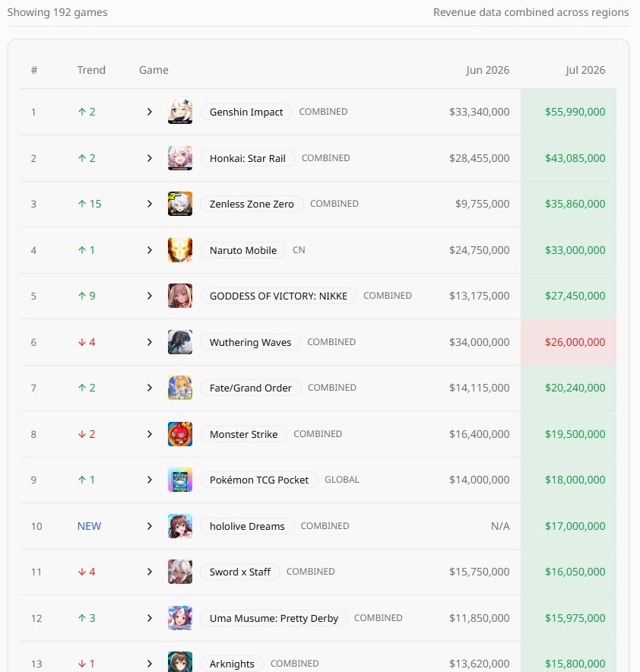Click the Monster Strike game icon

[x=180, y=434]
